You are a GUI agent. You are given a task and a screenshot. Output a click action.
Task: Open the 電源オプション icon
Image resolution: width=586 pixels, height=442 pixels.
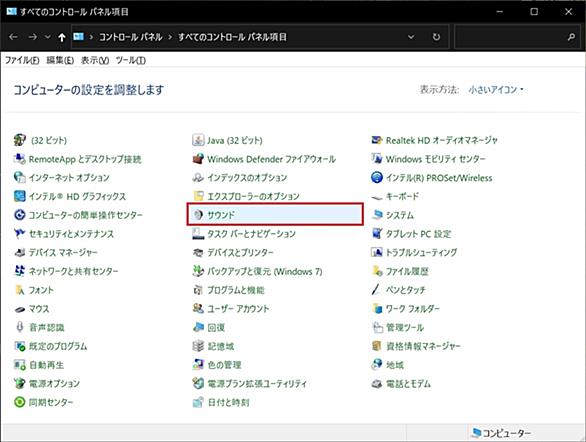[x=19, y=383]
